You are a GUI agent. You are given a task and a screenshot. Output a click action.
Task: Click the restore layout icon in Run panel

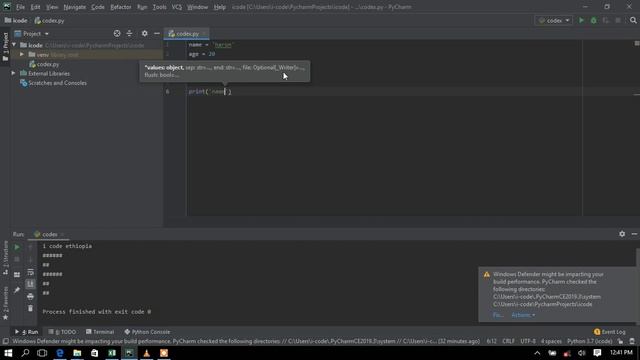[x=17, y=275]
